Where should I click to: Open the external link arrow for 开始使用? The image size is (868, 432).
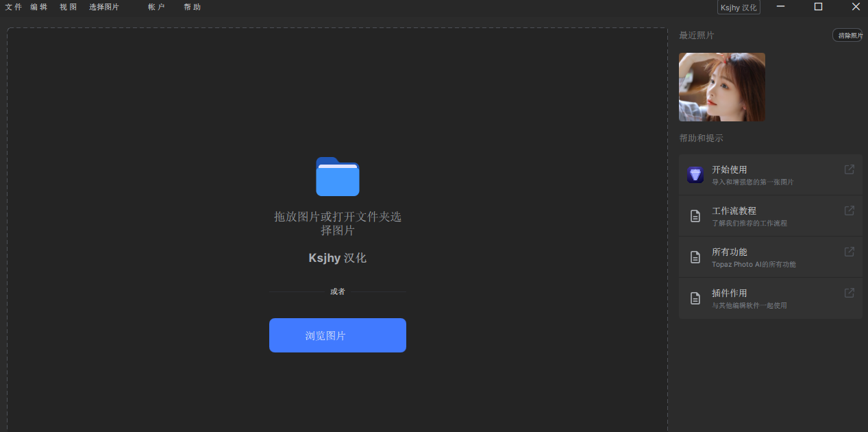849,169
